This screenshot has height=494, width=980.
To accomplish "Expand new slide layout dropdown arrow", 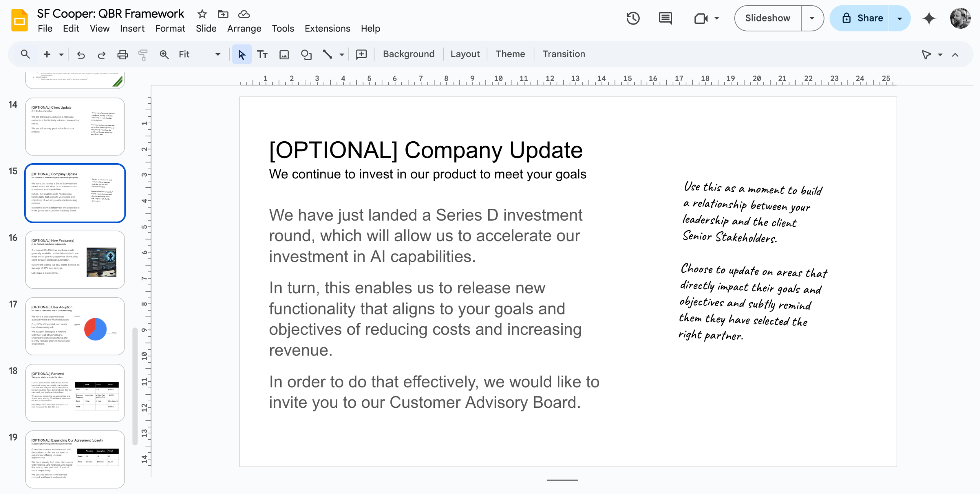I will [61, 54].
